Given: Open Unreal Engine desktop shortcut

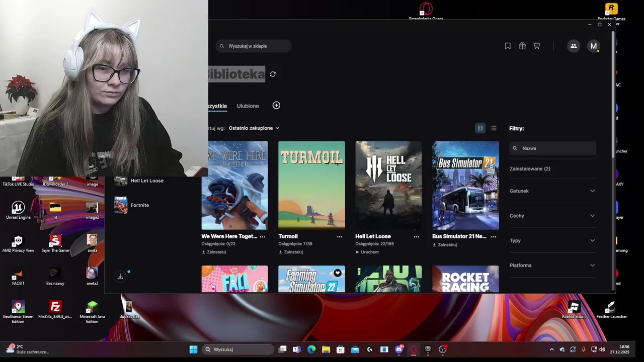Looking at the screenshot, I should point(18,211).
